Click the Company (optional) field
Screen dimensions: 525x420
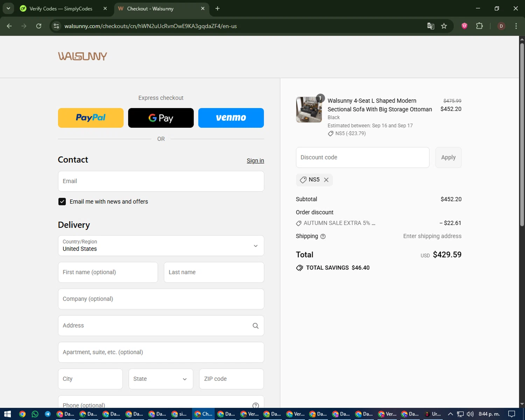(x=161, y=299)
